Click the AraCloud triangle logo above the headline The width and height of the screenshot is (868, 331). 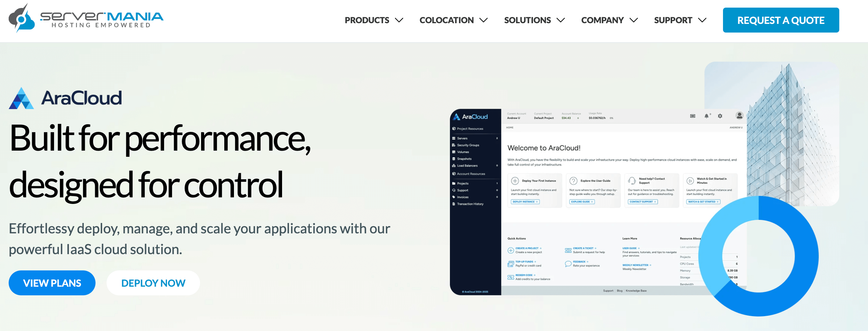21,99
